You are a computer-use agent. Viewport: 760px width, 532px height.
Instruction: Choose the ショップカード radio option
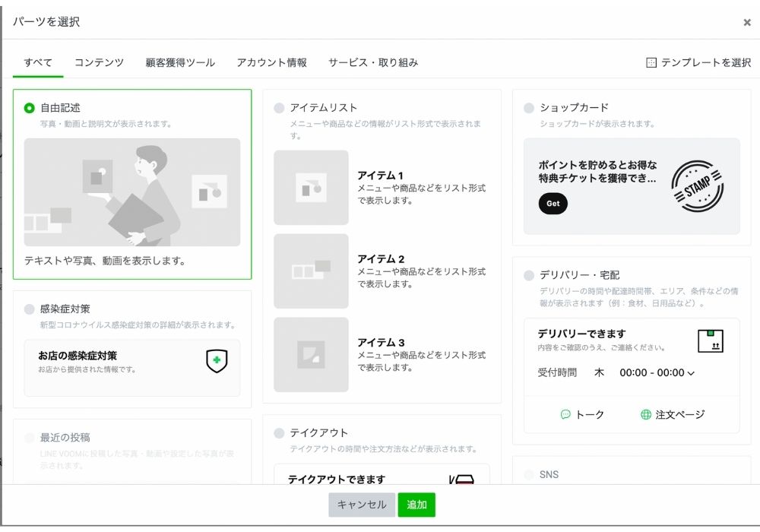point(529,108)
